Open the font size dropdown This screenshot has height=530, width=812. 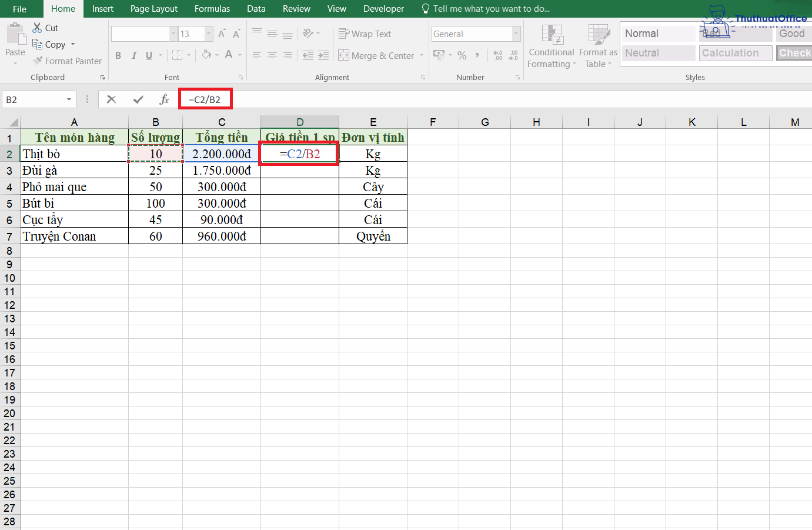point(207,34)
